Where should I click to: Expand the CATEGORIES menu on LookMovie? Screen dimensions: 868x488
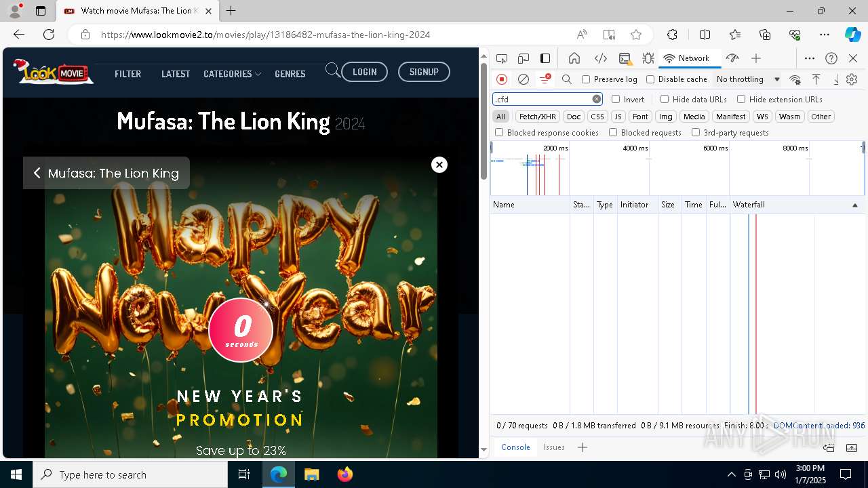tap(232, 74)
